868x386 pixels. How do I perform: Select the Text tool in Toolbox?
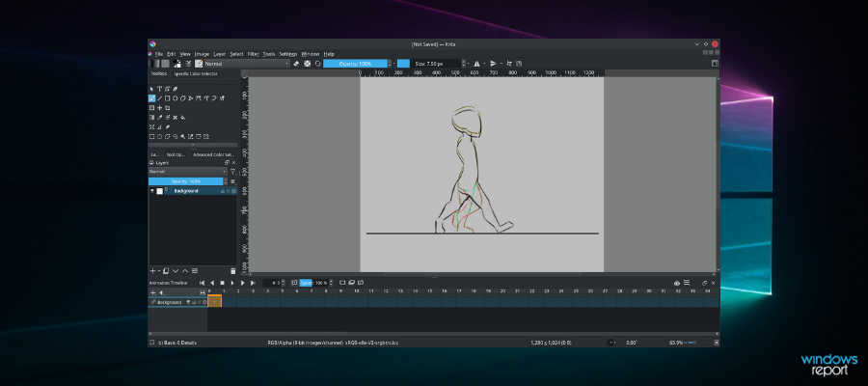159,89
